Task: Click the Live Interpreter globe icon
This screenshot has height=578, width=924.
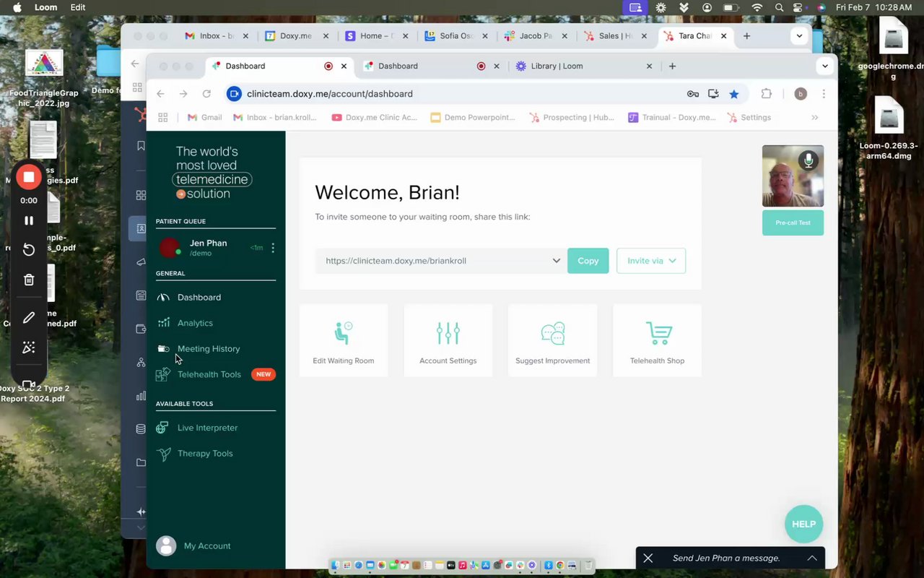Action: [163, 428]
